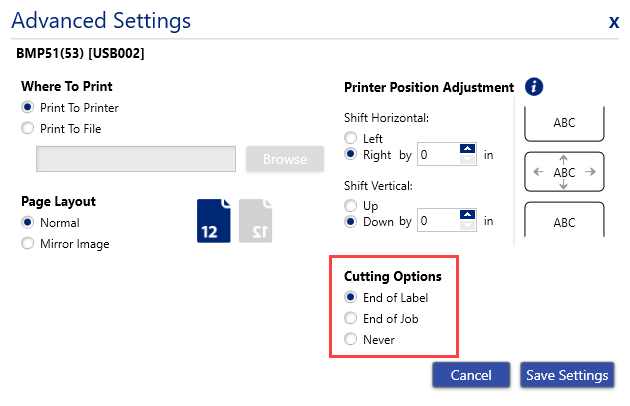Select Never cutting option
This screenshot has height=406, width=630.
[x=350, y=340]
